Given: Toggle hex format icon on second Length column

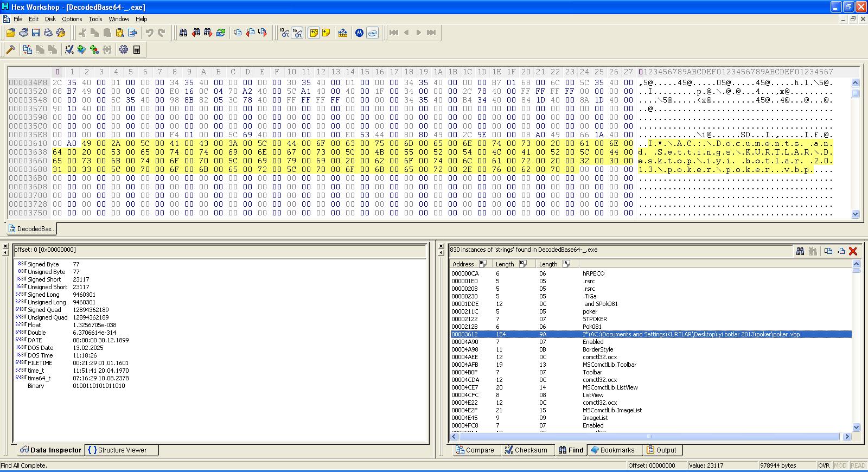Looking at the screenshot, I should tap(566, 264).
